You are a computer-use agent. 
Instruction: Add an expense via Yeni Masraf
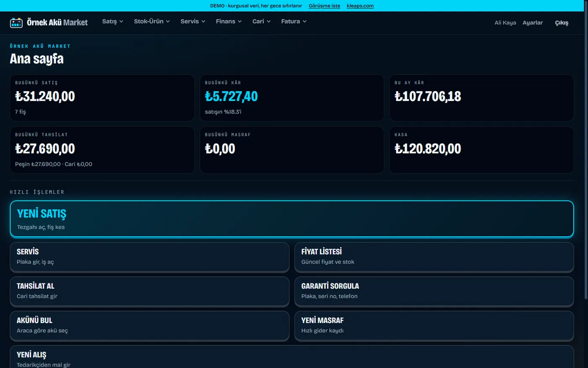coord(434,326)
